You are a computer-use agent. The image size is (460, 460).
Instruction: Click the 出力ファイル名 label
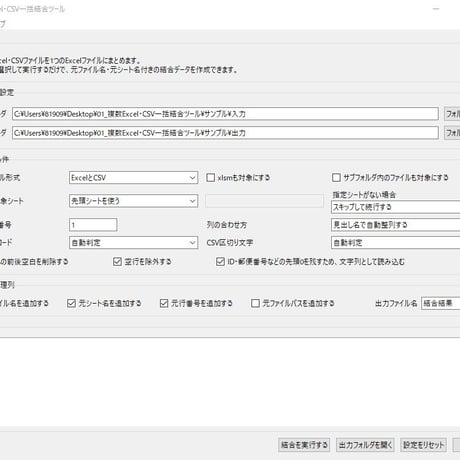tap(396, 303)
